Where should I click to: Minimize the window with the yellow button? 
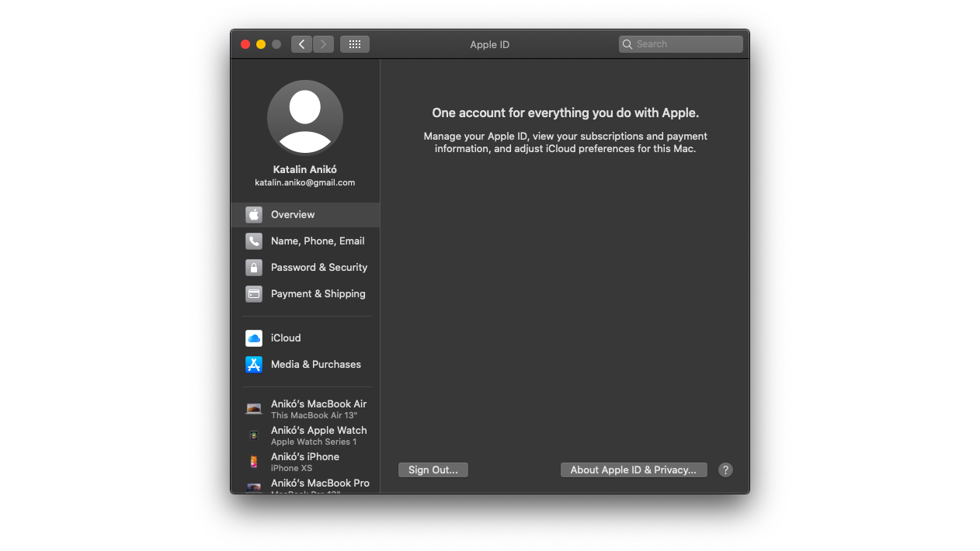click(261, 44)
